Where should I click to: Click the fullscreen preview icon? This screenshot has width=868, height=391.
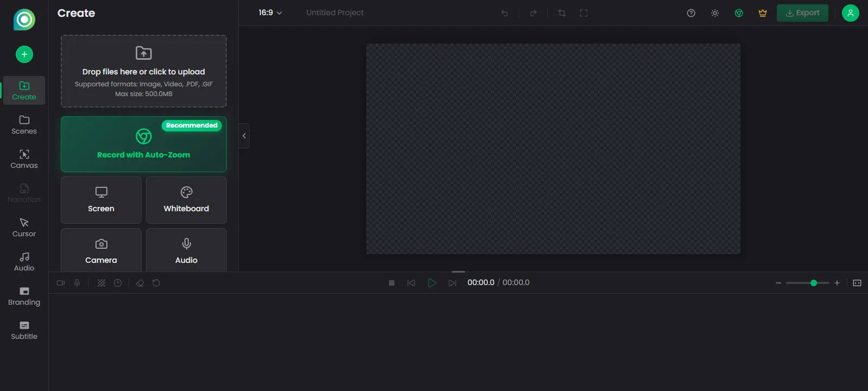pos(584,13)
